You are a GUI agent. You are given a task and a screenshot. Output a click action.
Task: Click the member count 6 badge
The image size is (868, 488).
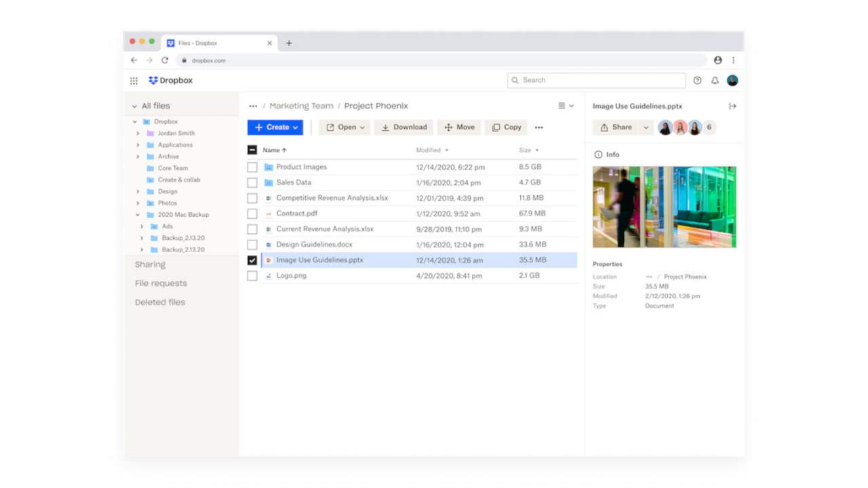[709, 127]
